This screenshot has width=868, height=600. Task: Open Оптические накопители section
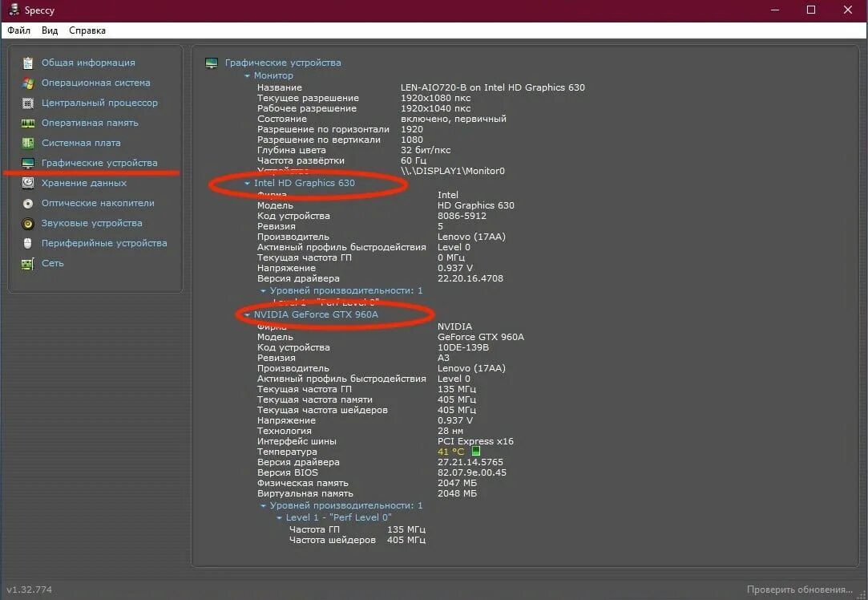[98, 203]
